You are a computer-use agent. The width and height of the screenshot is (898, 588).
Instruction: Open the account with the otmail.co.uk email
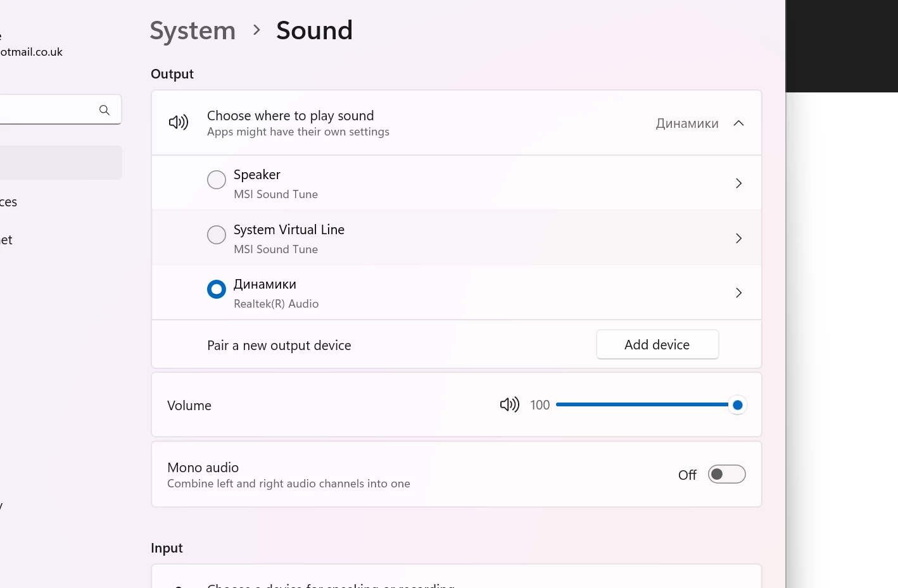click(32, 52)
